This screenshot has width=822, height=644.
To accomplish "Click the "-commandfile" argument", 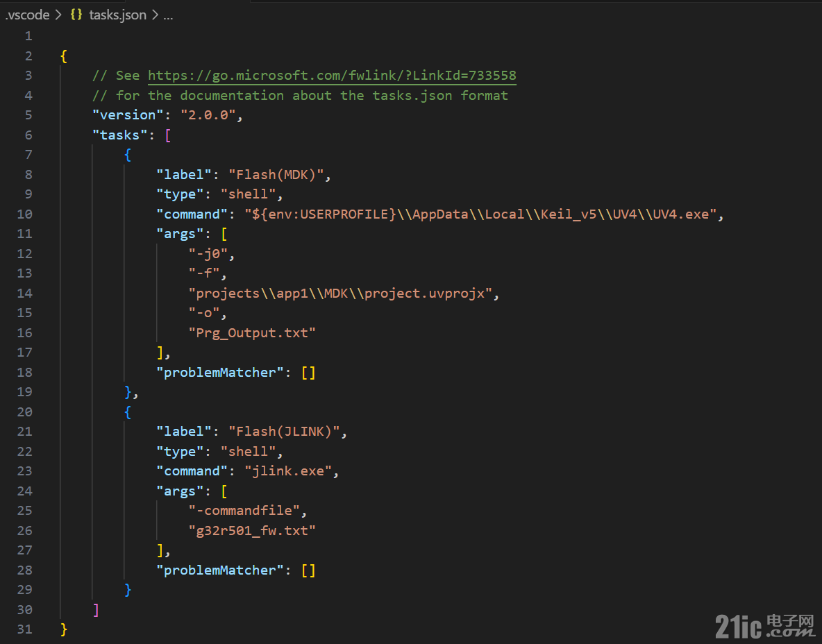I will point(244,510).
